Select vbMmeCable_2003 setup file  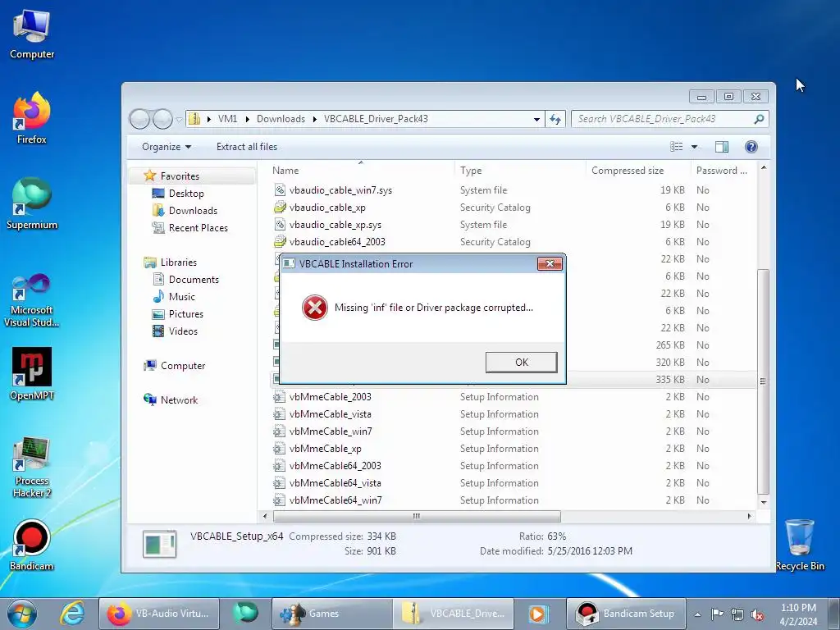tap(330, 397)
